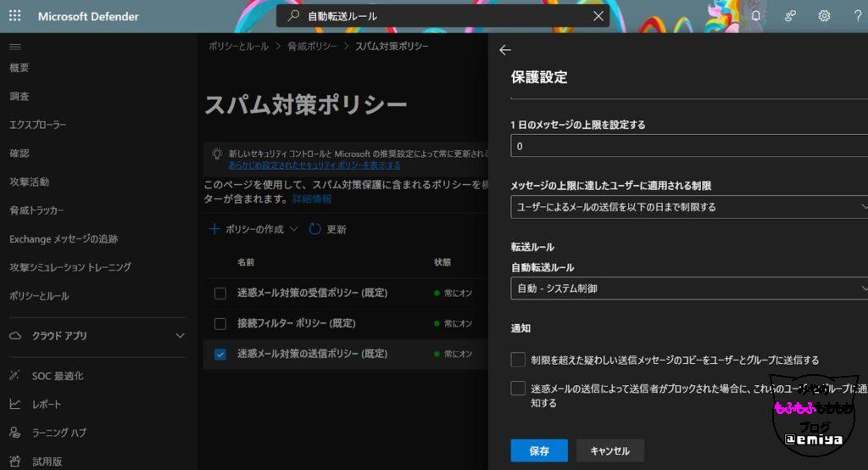868x470 pixels.
Task: Click the 保存 button
Action: 539,450
